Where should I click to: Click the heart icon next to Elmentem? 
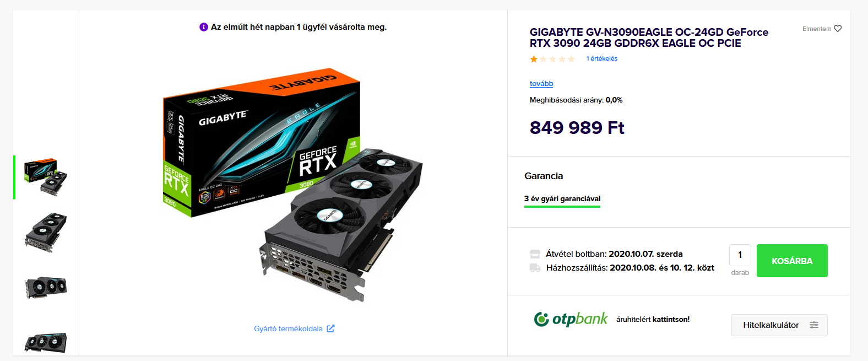pos(838,29)
